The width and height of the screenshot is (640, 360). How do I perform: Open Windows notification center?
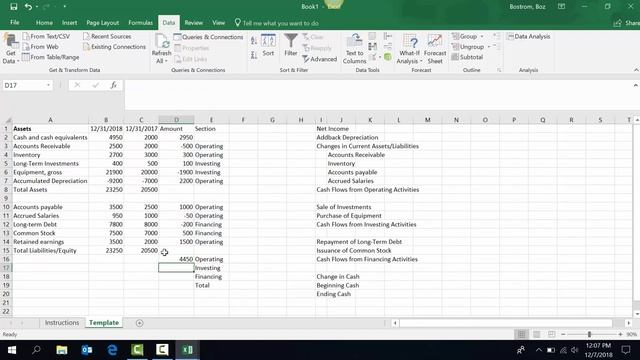626,350
